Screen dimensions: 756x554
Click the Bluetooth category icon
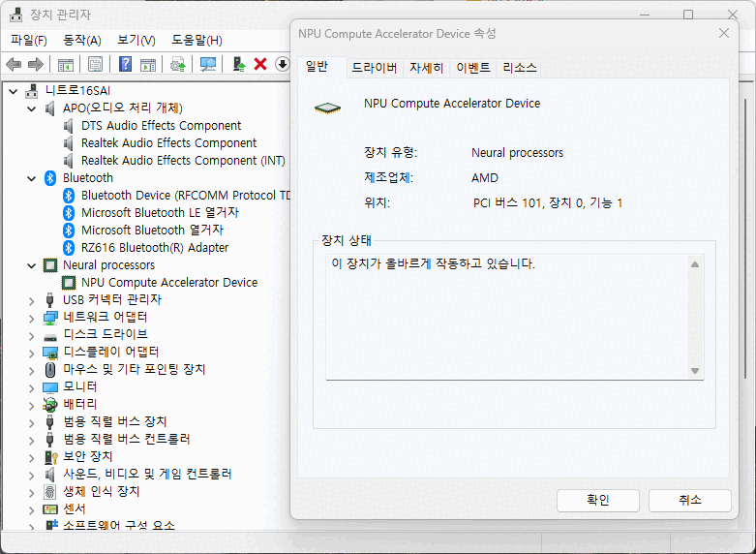click(50, 178)
